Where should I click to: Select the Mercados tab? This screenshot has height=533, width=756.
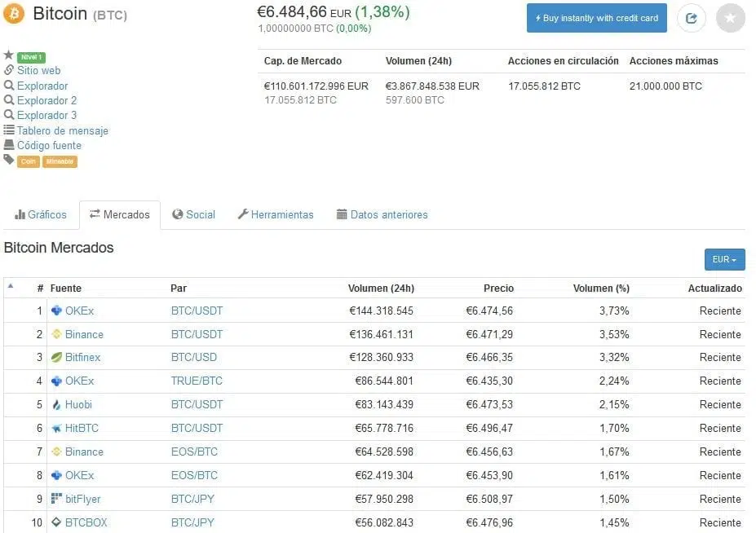point(120,214)
